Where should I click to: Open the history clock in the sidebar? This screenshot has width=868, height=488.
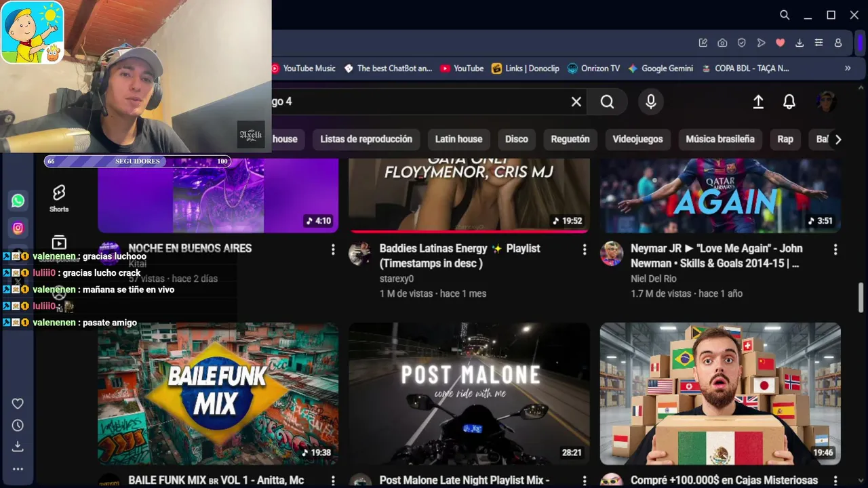click(18, 425)
